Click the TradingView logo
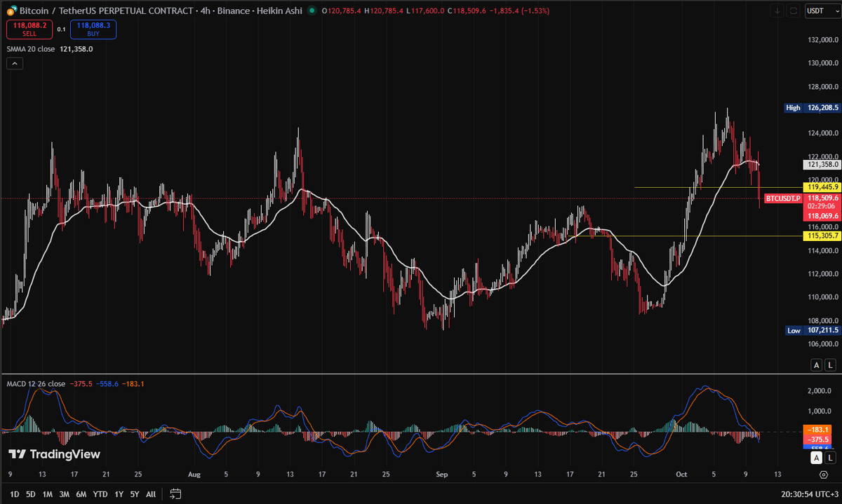The width and height of the screenshot is (842, 504). click(54, 454)
